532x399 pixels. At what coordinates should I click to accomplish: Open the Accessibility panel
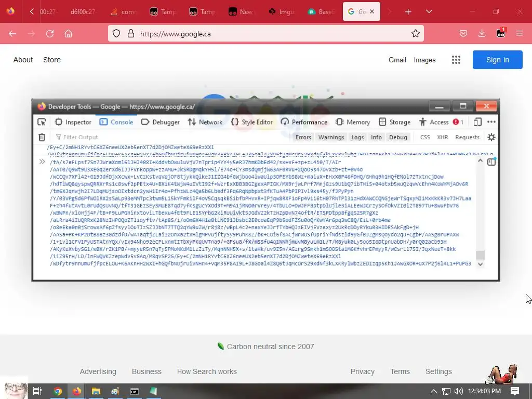(434, 122)
